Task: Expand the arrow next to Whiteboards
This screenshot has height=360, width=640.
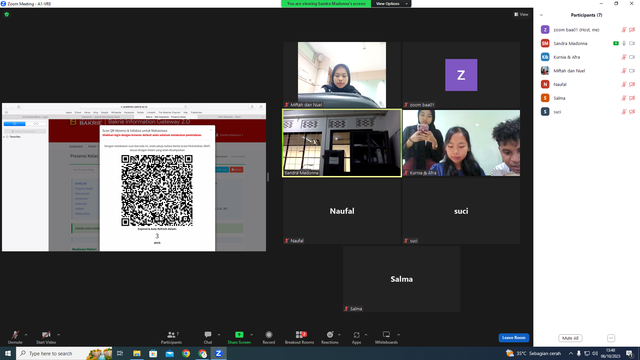Action: point(398,335)
